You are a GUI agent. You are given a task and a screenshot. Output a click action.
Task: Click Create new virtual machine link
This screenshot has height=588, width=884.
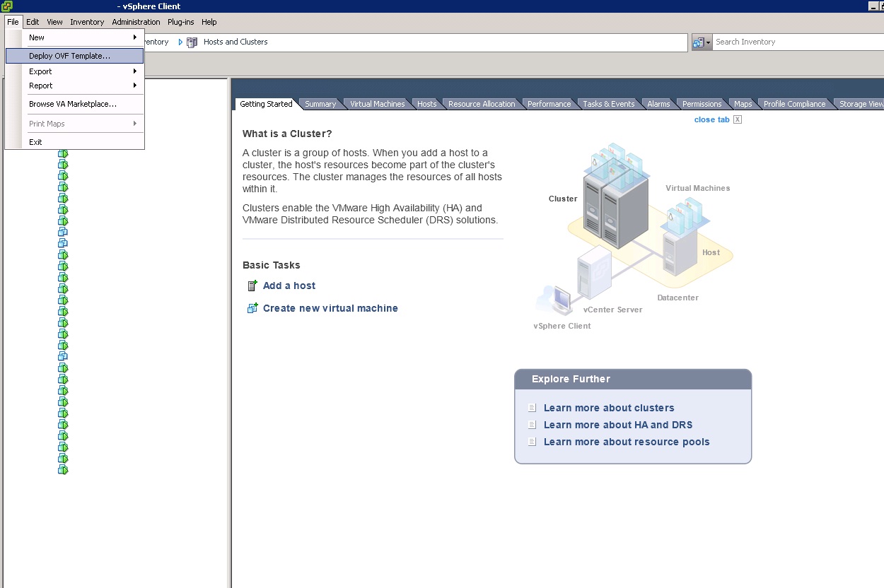tap(330, 308)
